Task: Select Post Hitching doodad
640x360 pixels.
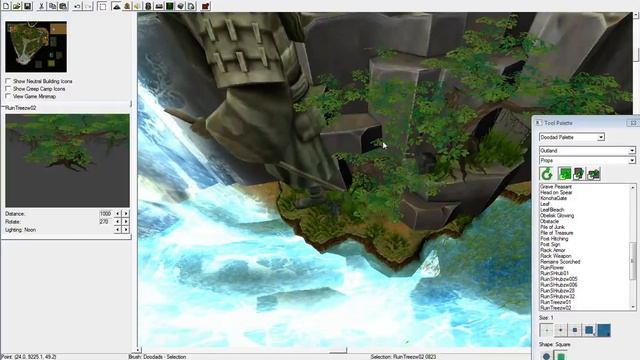Action: [x=554, y=238]
